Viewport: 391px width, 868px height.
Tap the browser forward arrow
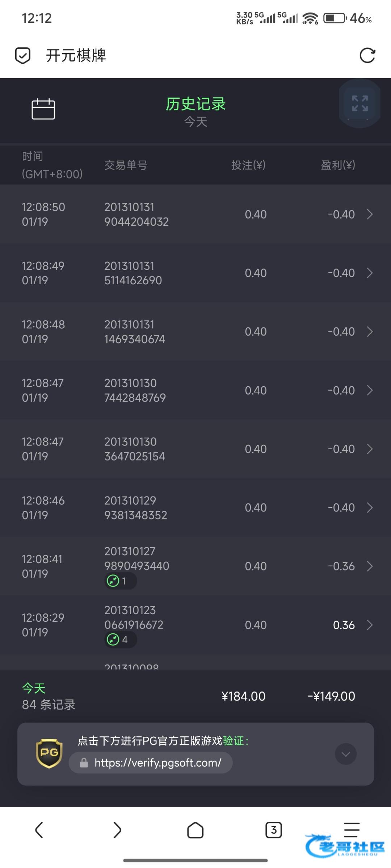117,830
